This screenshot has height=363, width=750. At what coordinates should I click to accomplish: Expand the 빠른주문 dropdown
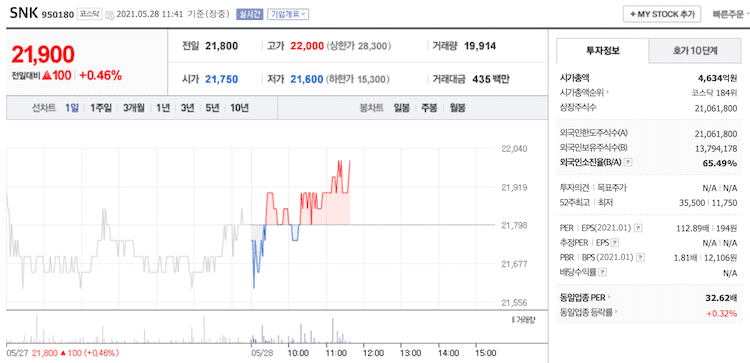point(730,14)
